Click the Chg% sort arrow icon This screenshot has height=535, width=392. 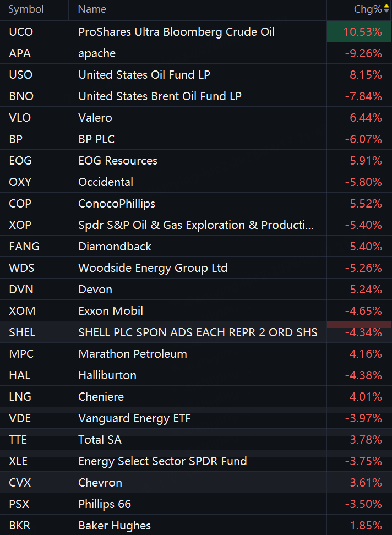click(386, 9)
